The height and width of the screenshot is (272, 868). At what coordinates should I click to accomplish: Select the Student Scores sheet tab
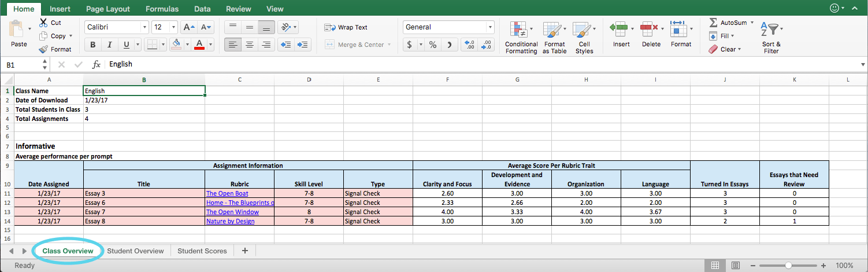(x=202, y=251)
